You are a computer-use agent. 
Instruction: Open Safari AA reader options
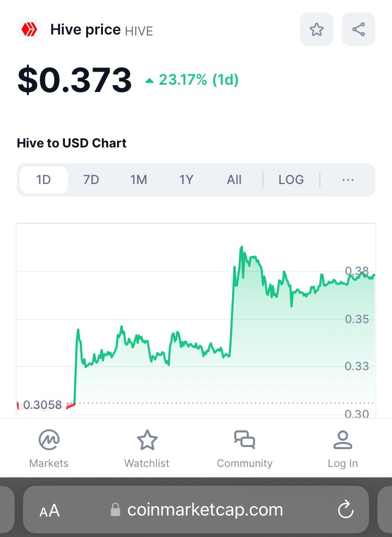coord(50,511)
